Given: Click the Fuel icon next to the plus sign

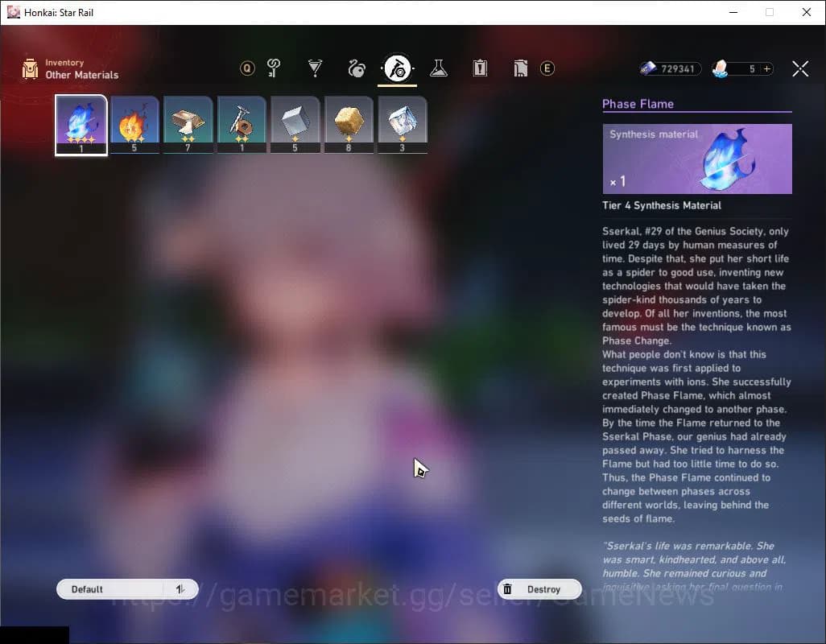Looking at the screenshot, I should point(721,68).
